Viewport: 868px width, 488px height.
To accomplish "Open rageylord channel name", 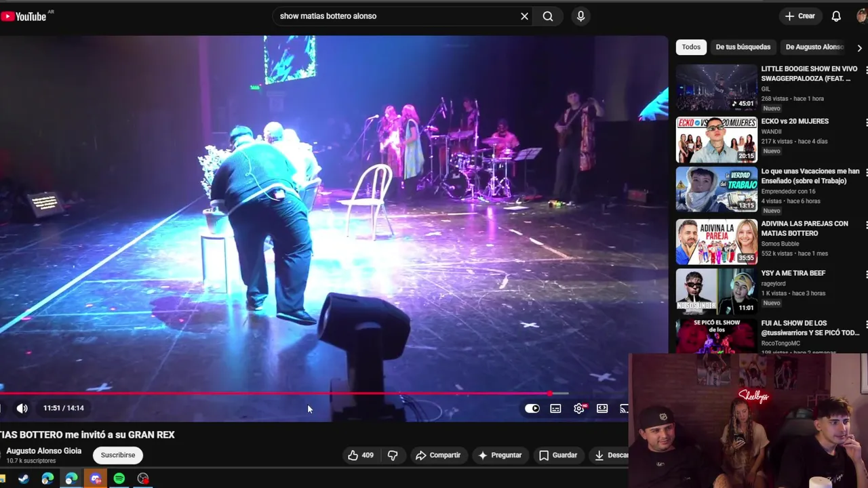I will click(772, 283).
